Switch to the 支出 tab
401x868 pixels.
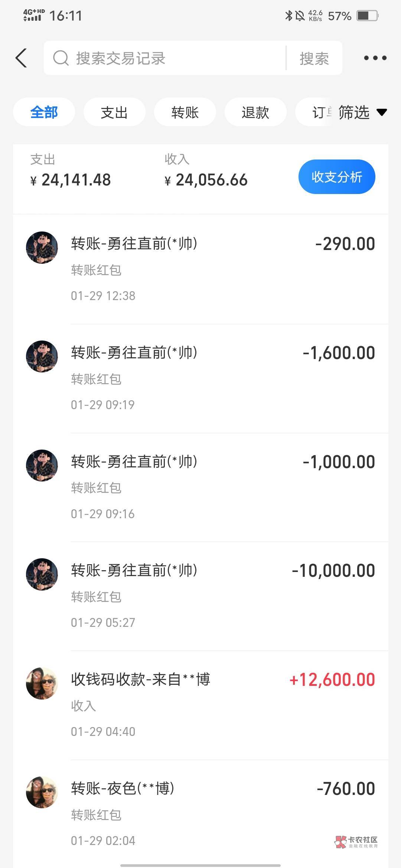(x=114, y=112)
